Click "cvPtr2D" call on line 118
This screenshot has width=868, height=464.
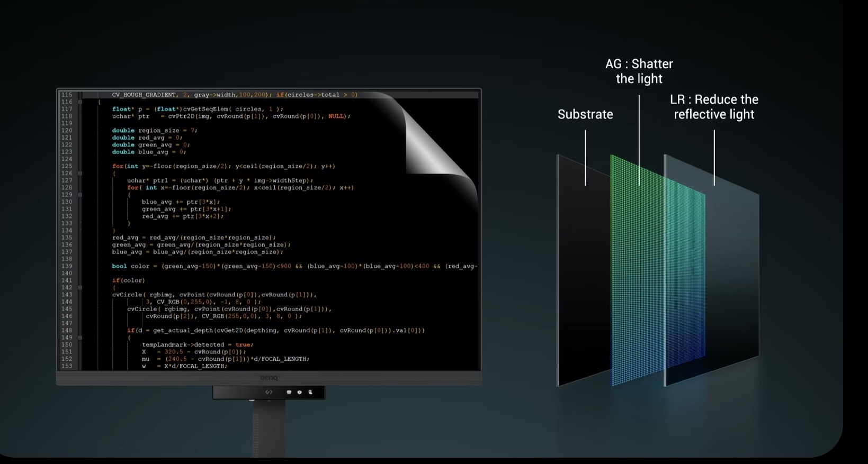coord(181,116)
